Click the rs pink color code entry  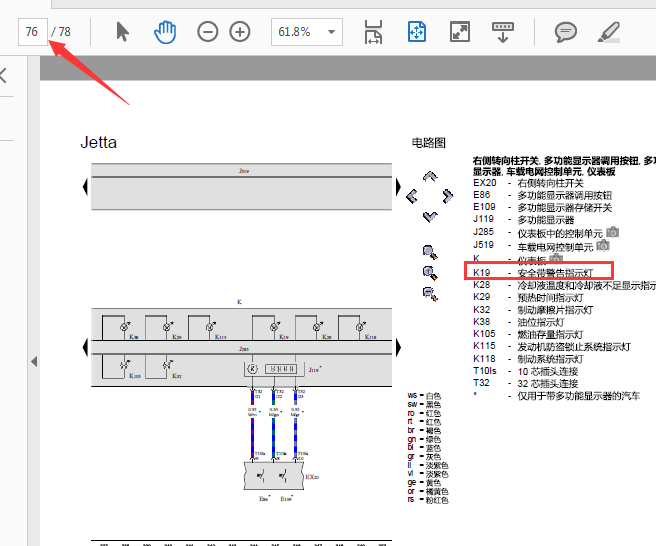click(428, 500)
